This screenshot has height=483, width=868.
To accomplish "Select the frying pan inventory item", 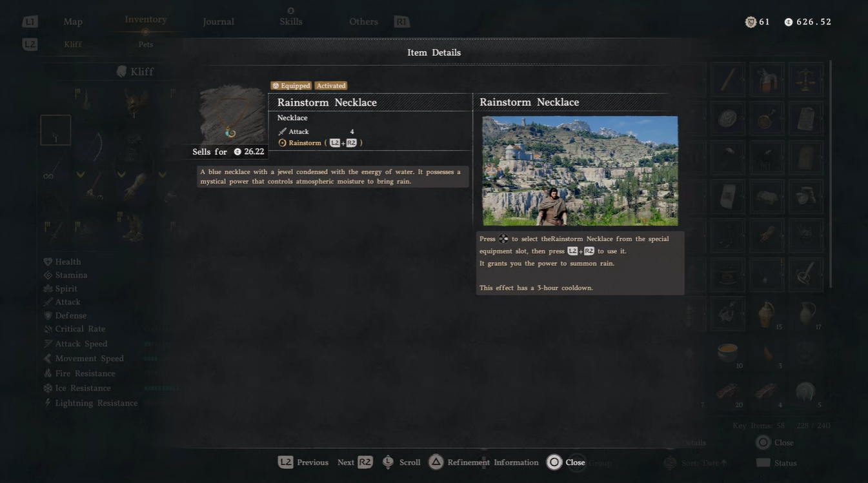I will [x=767, y=119].
